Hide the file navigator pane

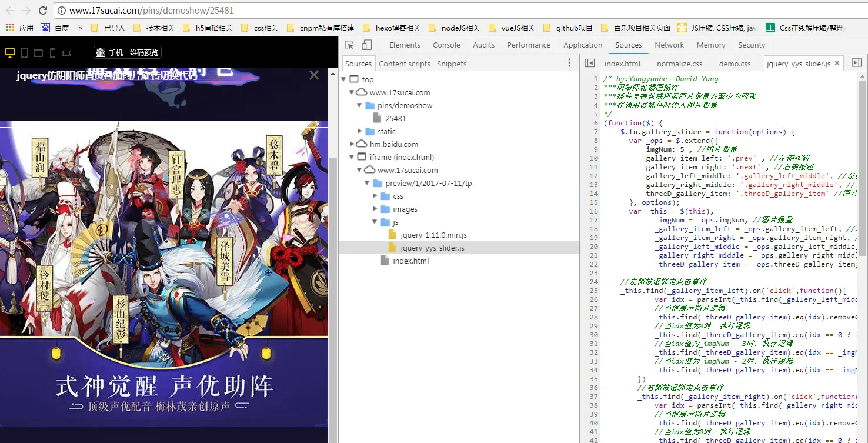(590, 63)
